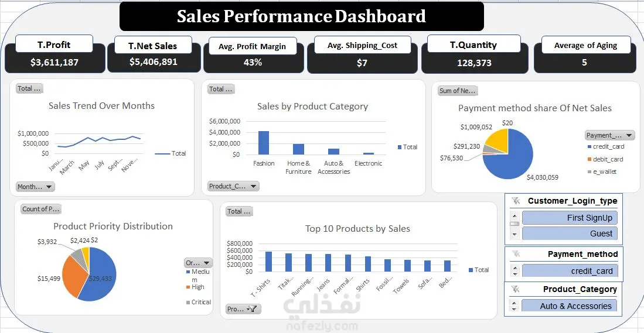Clear filter icon on Customer_Login_type slicer
Viewport: 644px width, 333px height.
coord(516,201)
